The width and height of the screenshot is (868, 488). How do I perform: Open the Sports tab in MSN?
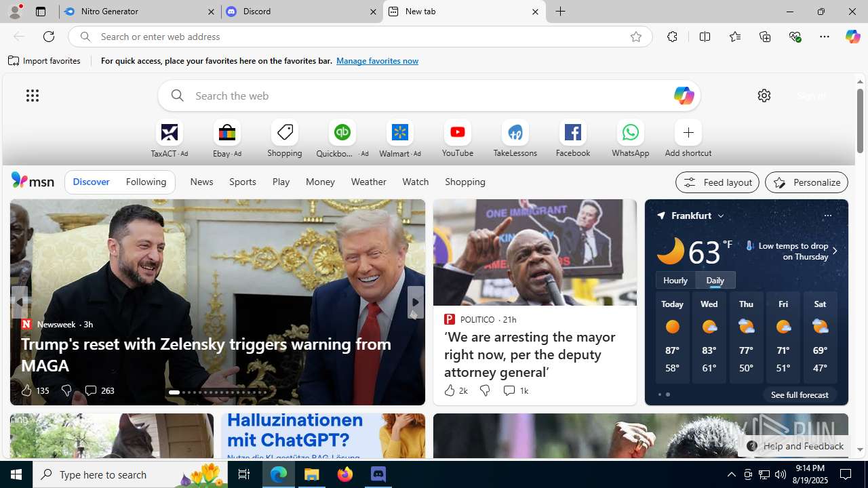click(x=243, y=182)
